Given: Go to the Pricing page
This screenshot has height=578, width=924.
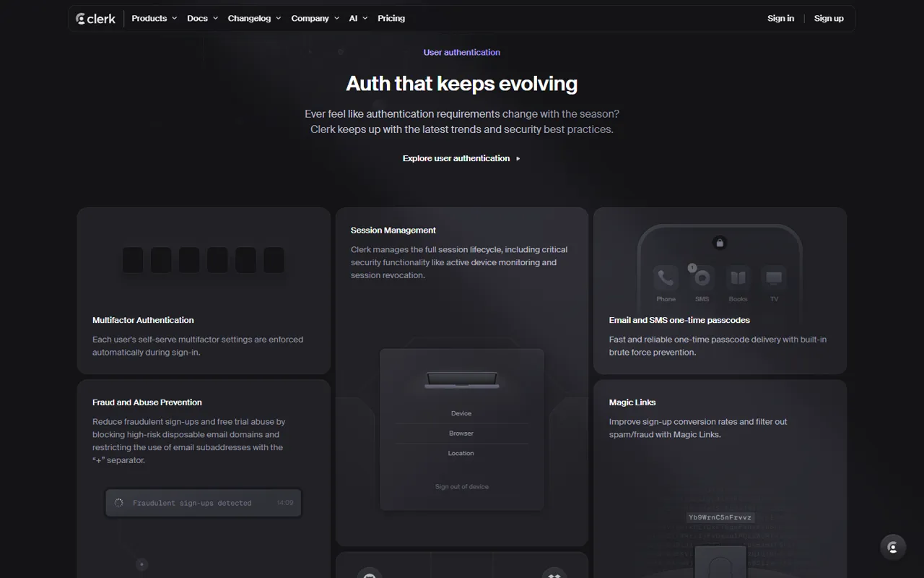Looking at the screenshot, I should click(x=391, y=19).
